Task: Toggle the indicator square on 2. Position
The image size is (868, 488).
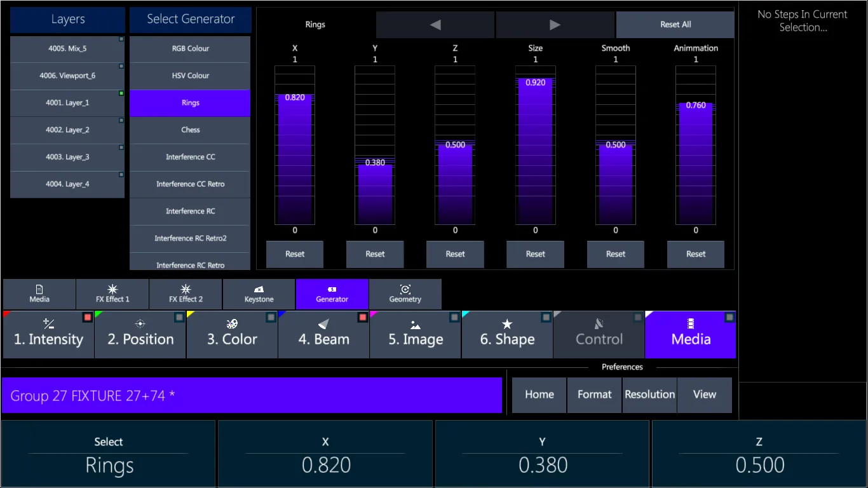Action: [180, 317]
